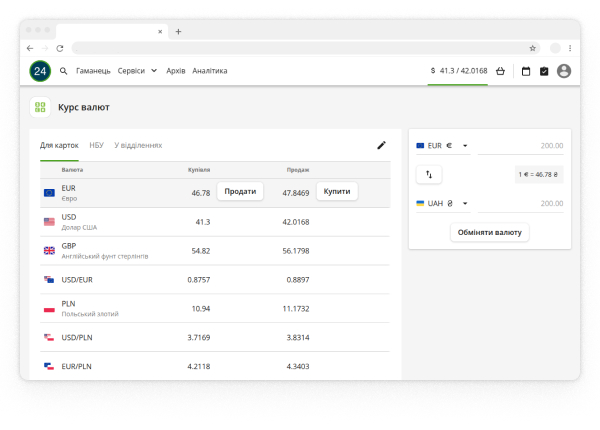Open search with the magnifier icon
This screenshot has width=600, height=430.
64,71
